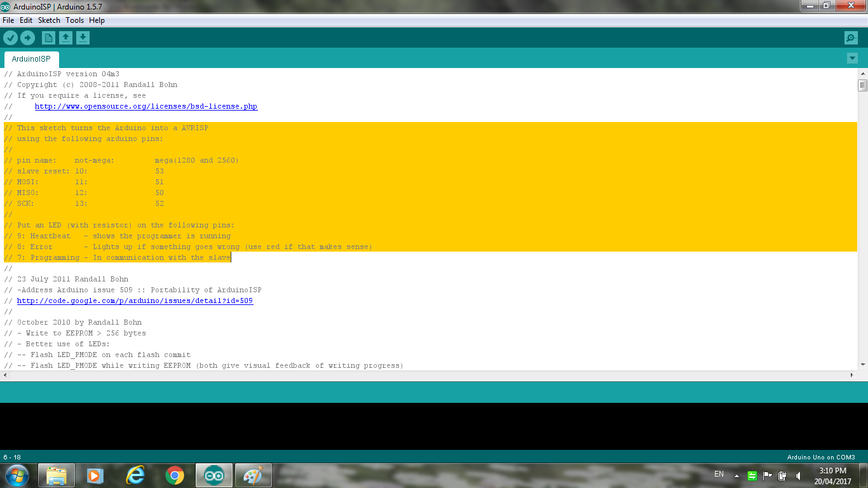This screenshot has height=488, width=868.
Task: Click the line '9: Heartbeat - shows the programmer'
Action: [118, 236]
